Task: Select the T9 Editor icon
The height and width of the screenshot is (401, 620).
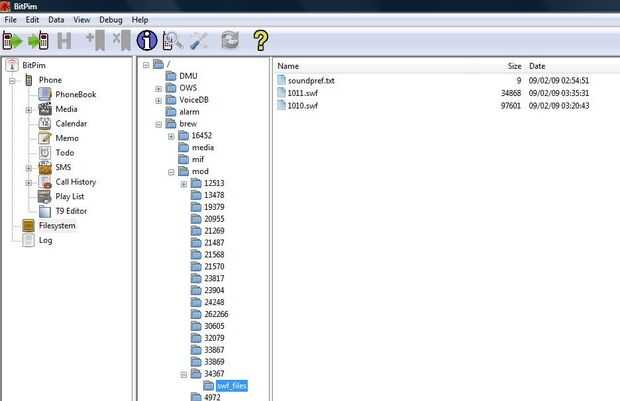Action: coord(45,211)
